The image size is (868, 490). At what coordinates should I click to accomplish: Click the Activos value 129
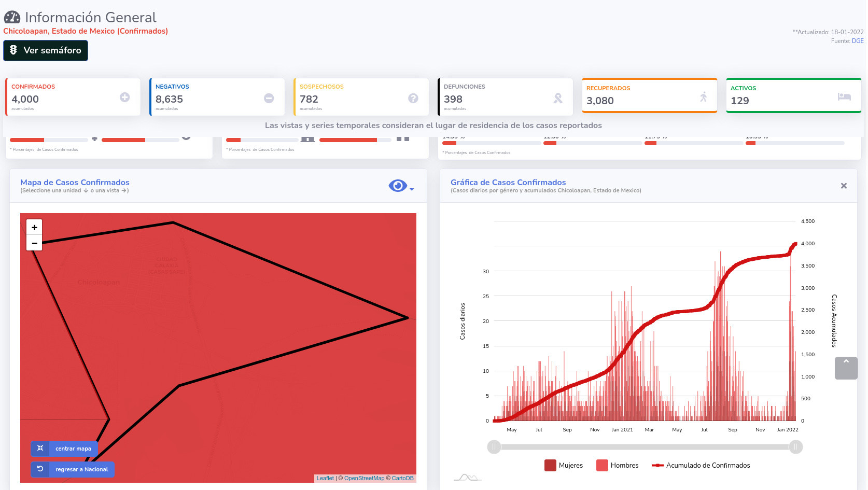click(740, 101)
